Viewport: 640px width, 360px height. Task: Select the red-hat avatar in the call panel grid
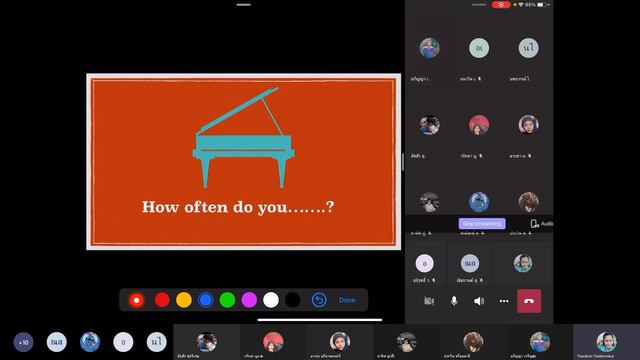click(x=479, y=125)
